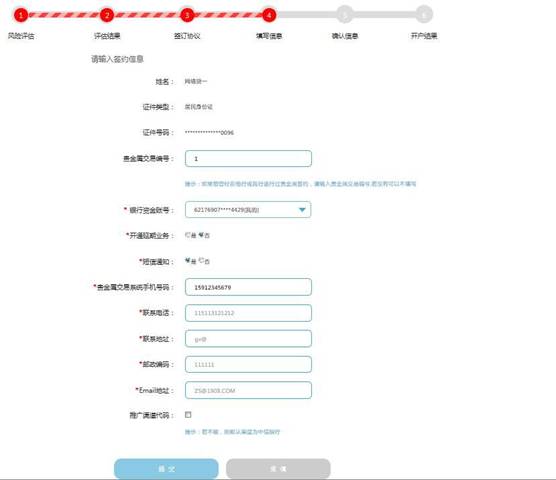Click step 4 circle 填写信息
This screenshot has height=480, width=556.
269,15
